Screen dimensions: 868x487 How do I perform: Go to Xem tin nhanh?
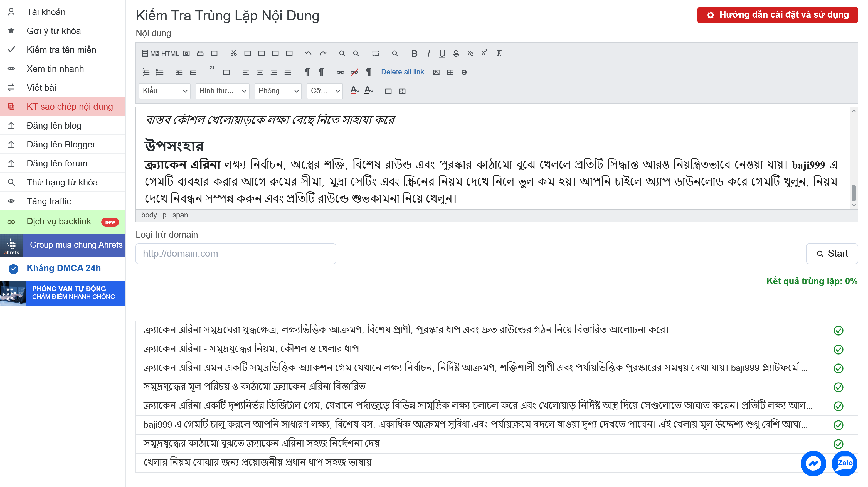pyautogui.click(x=63, y=68)
